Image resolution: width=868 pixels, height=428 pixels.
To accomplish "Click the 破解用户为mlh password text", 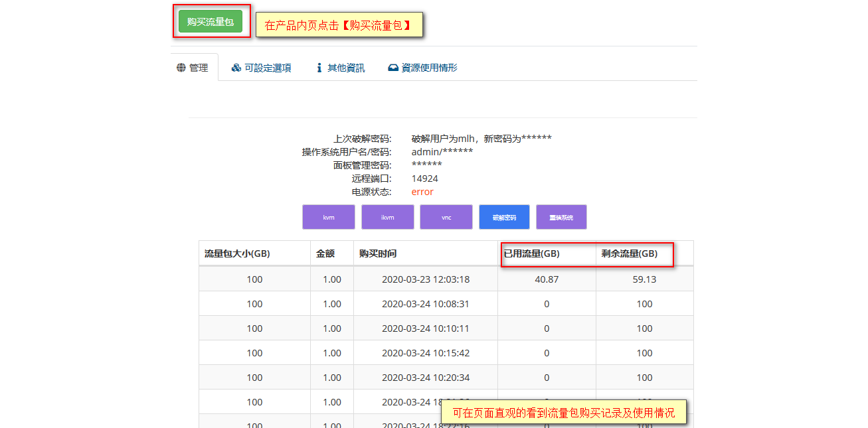I will pos(481,139).
